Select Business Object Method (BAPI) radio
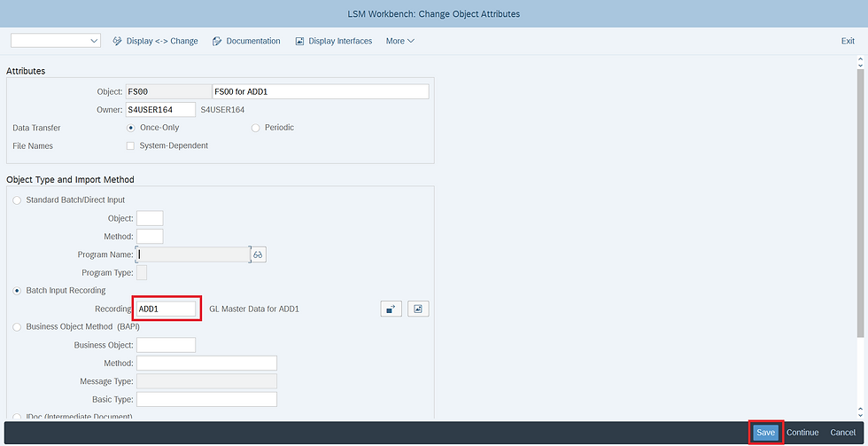Screen dimensions: 868x446 17,327
